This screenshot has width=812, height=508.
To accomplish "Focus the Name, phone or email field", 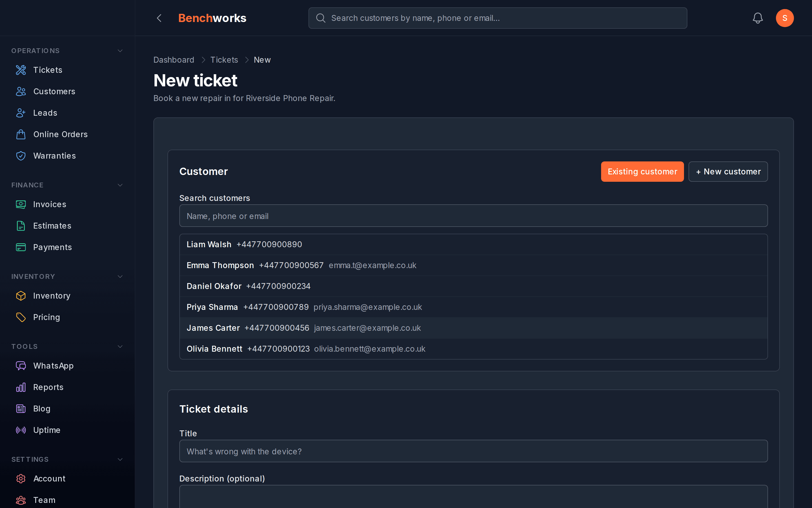I will [x=473, y=216].
